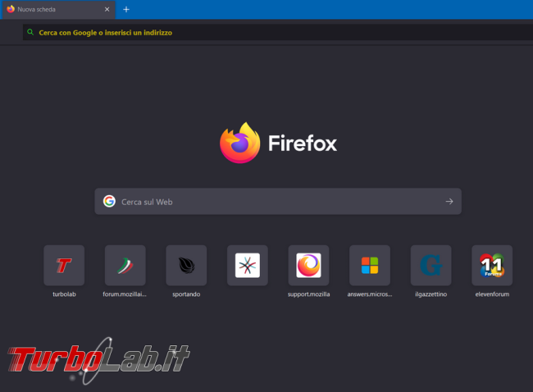Image resolution: width=533 pixels, height=392 pixels.
Task: Click the answers.micros... label text
Action: [370, 294]
